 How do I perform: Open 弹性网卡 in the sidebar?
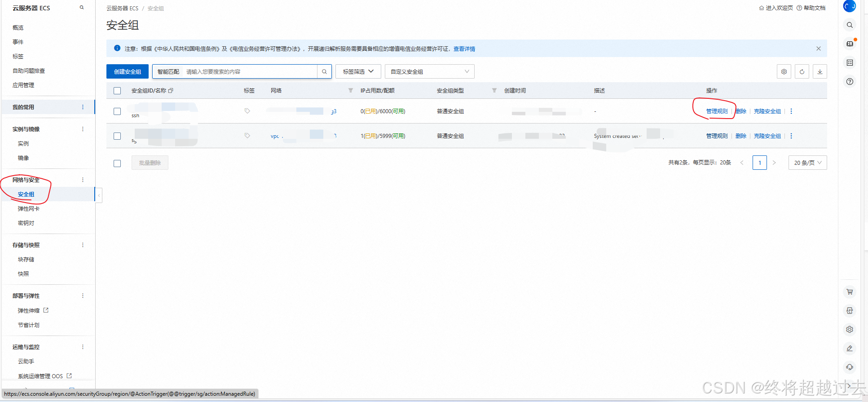(x=29, y=209)
